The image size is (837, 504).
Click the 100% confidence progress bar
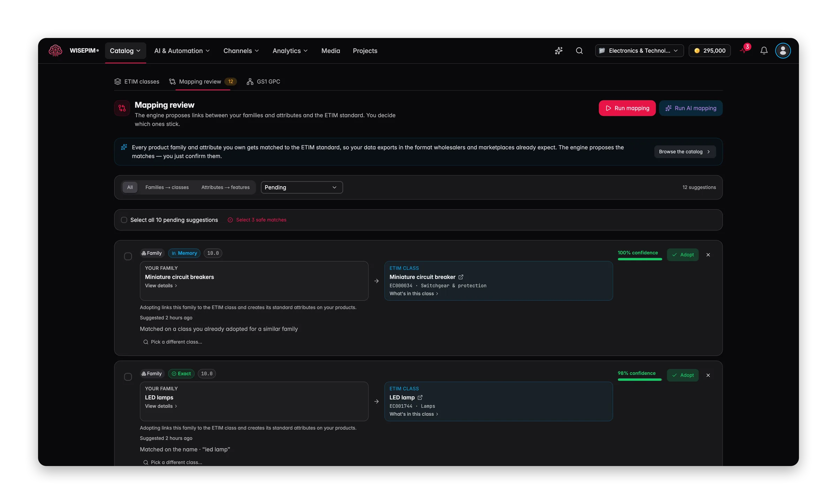(x=640, y=259)
